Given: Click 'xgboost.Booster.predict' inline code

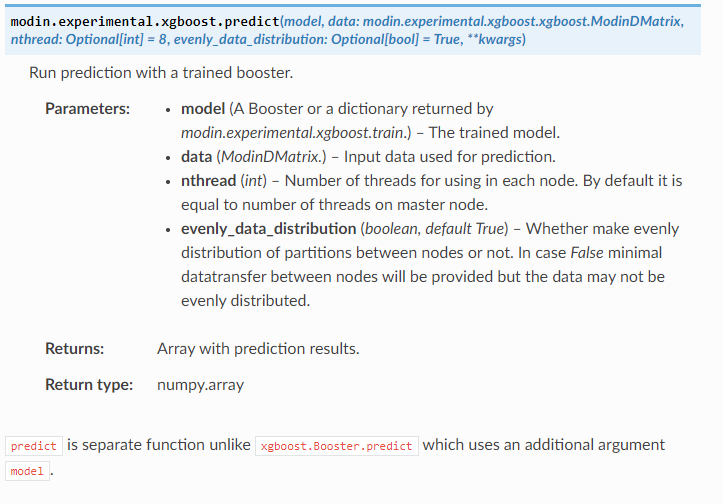Looking at the screenshot, I should [x=337, y=446].
